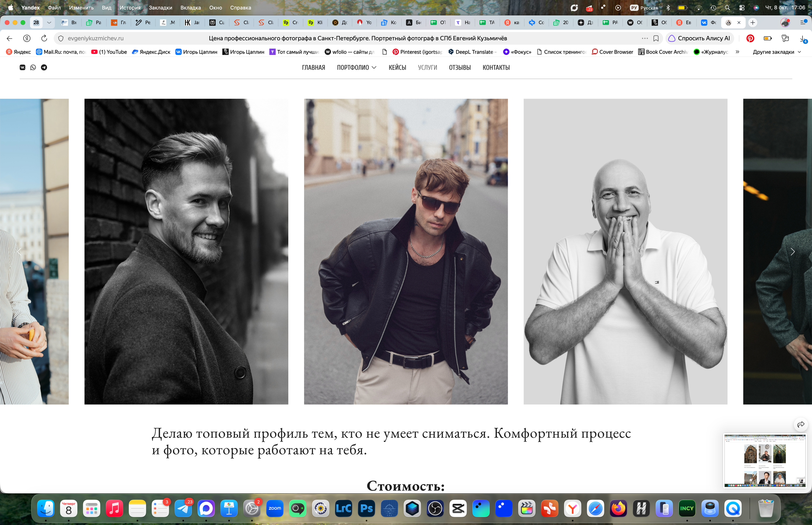
Task: Click the Bluetooth icon in menu bar
Action: click(668, 8)
